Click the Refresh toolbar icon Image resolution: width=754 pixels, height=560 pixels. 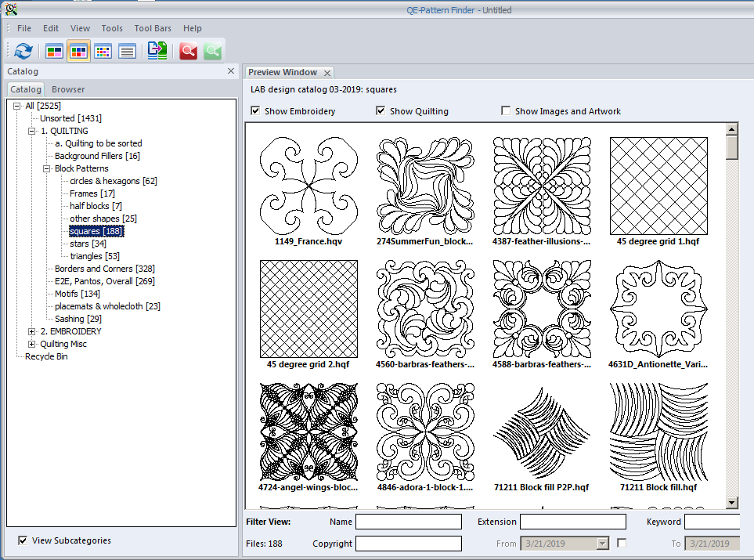(x=23, y=51)
